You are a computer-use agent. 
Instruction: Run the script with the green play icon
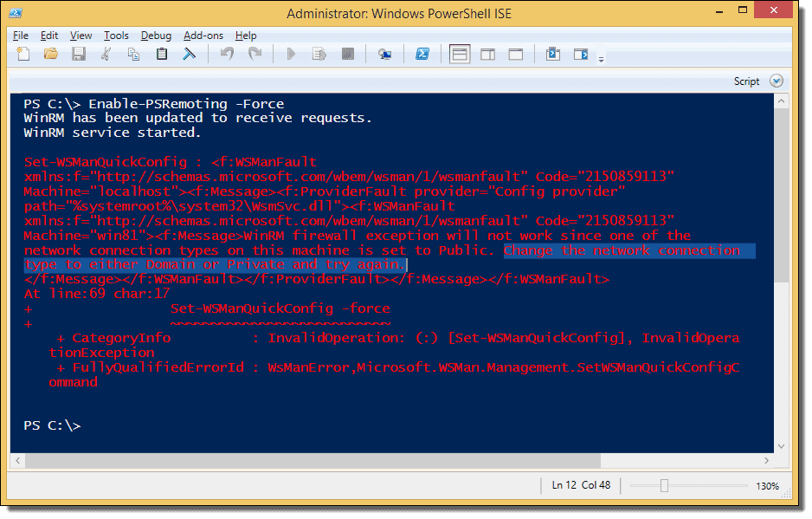tap(291, 54)
